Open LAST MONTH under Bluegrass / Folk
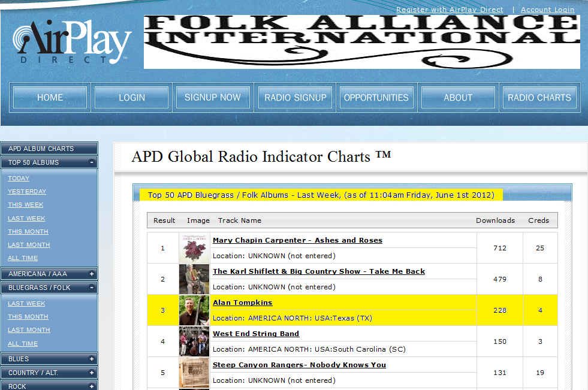Image resolution: width=588 pixels, height=390 pixels. [x=29, y=329]
